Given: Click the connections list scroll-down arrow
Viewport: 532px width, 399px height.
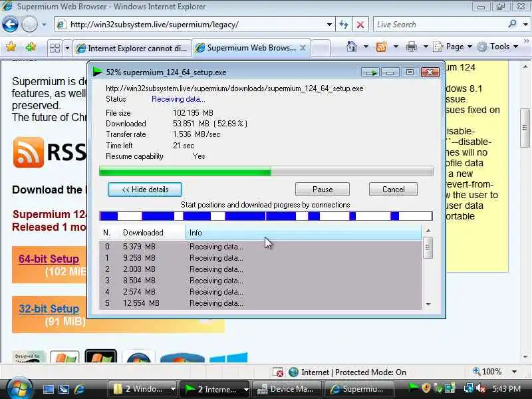Looking at the screenshot, I should point(428,304).
